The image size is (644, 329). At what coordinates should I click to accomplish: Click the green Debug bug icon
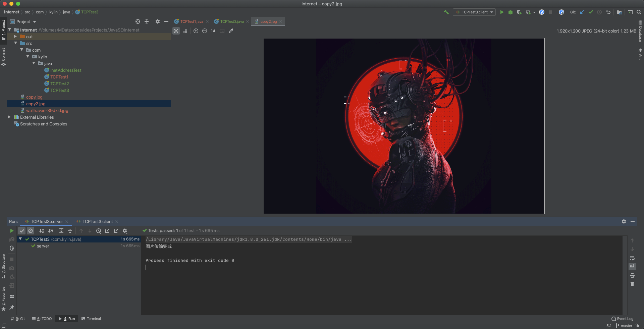coord(510,12)
